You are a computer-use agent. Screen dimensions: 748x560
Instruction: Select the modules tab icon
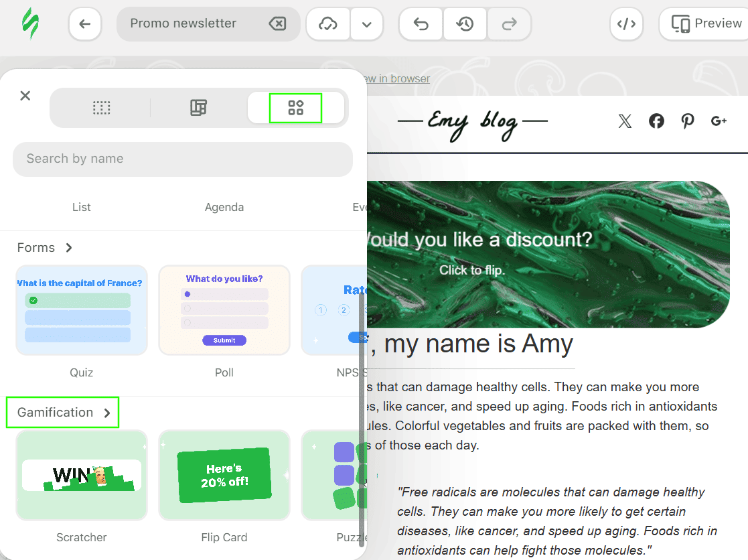click(296, 108)
